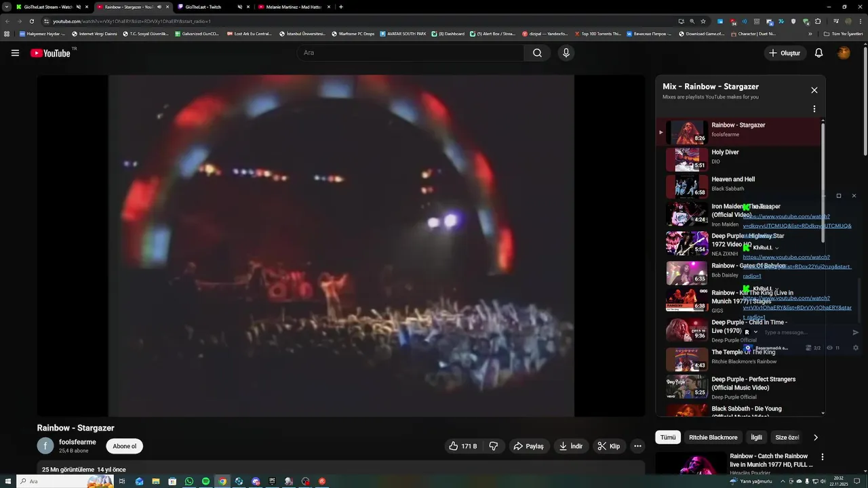
Task: Click Oluştur create button
Action: pos(785,53)
